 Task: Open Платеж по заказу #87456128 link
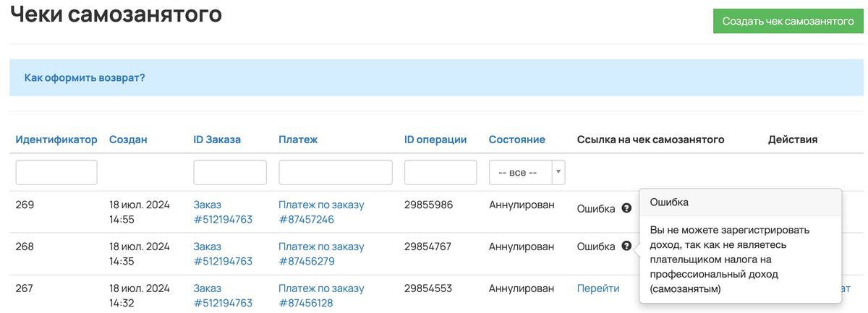tap(321, 296)
